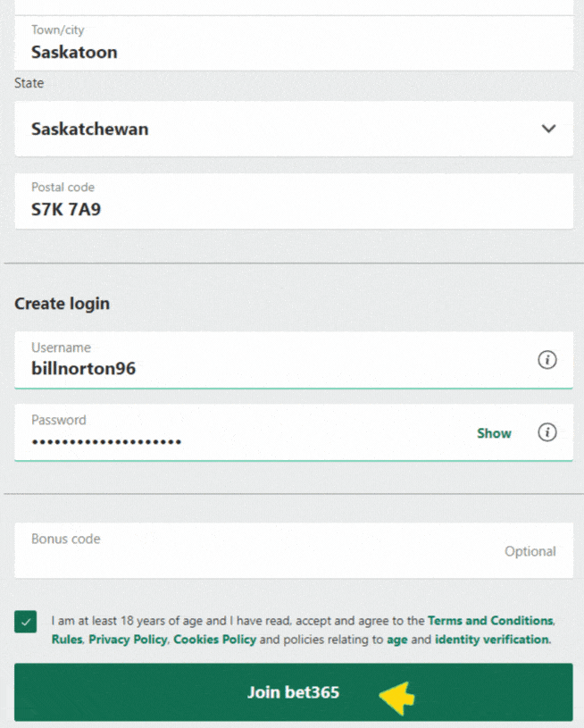The width and height of the screenshot is (584, 728).
Task: Select the State combo box
Action: pos(293,129)
